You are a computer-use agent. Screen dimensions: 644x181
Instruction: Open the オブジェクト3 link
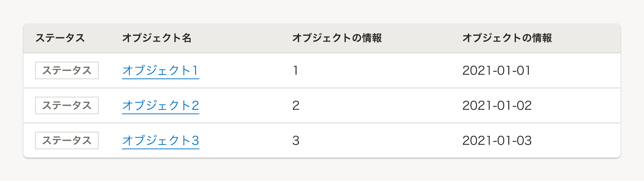[x=160, y=140]
